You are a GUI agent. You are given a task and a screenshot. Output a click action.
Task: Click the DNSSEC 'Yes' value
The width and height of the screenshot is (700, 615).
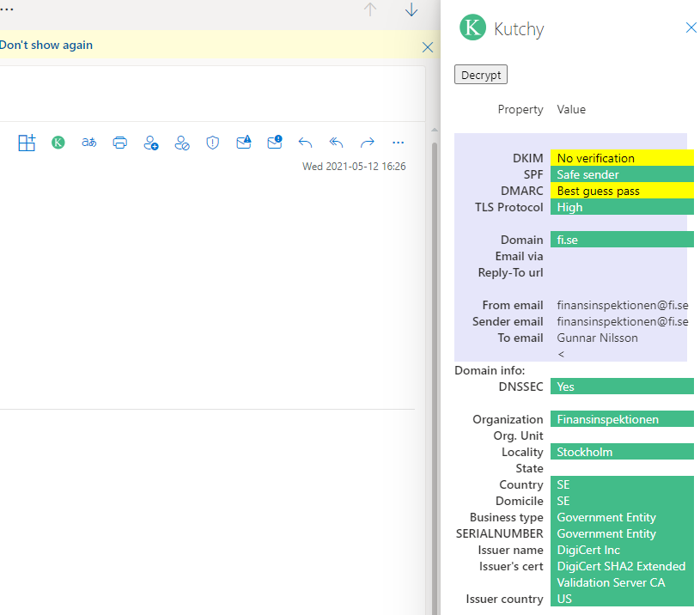coord(622,387)
